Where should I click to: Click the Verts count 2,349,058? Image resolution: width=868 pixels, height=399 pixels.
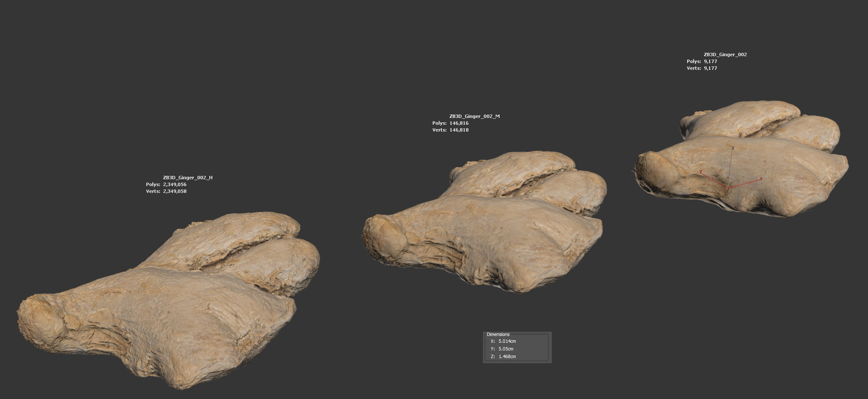tap(174, 191)
